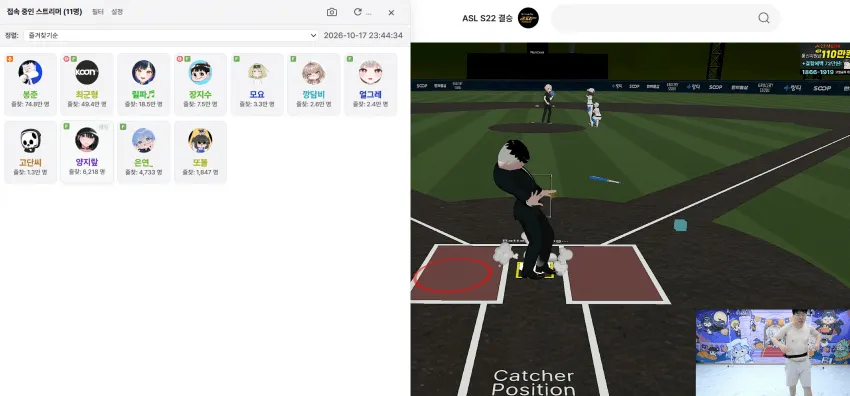Click the streamer webcam overlay in the video
The height and width of the screenshot is (396, 850).
(x=772, y=352)
